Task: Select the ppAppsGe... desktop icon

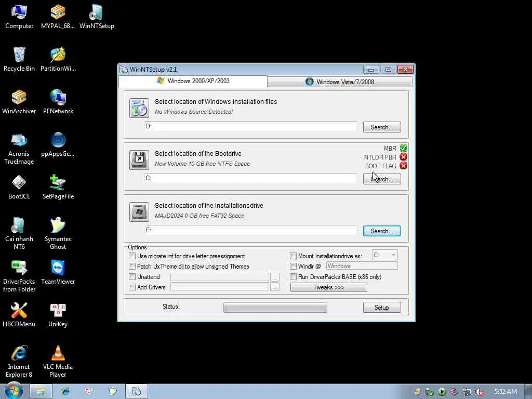Action: [x=58, y=145]
